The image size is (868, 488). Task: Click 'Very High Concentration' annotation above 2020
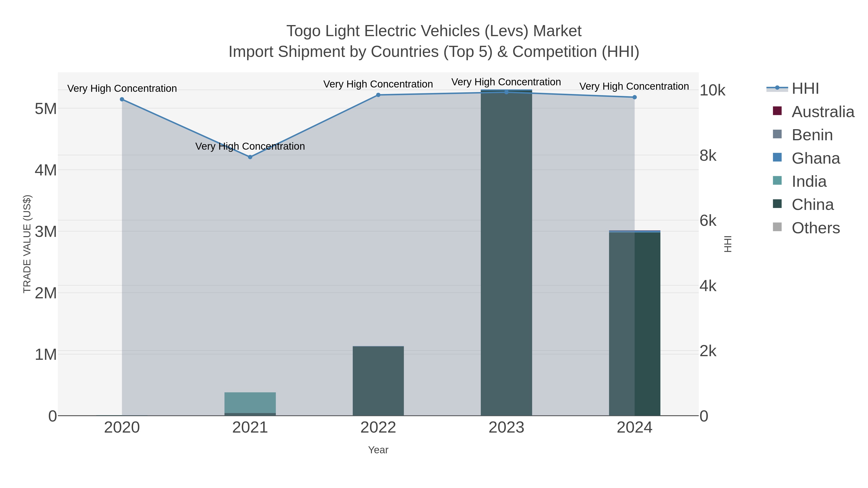[x=122, y=89]
